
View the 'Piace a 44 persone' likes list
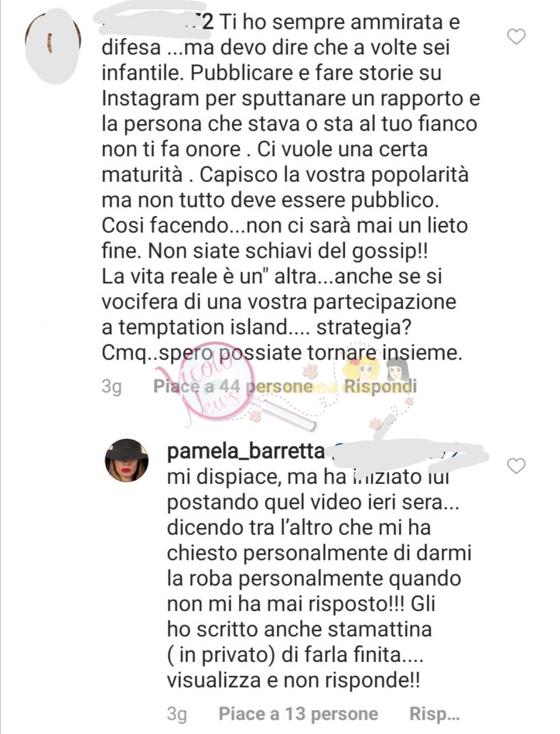232,387
